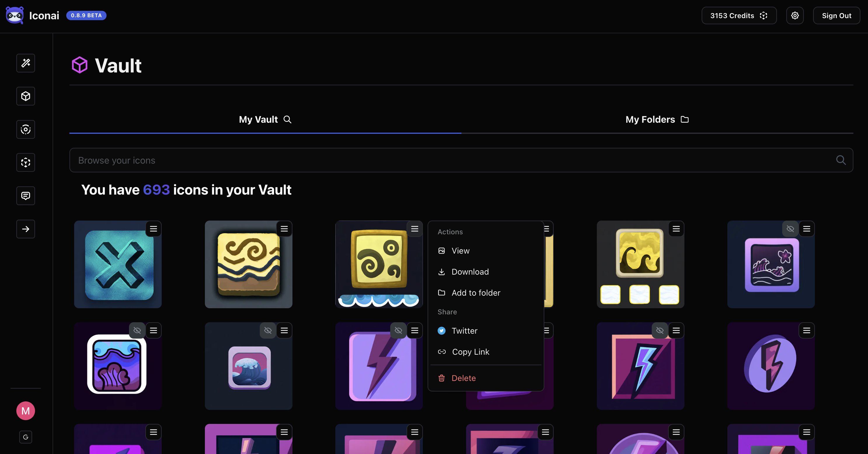Click the Vault cube icon in sidebar
Screen dimensions: 868x454
[26, 96]
